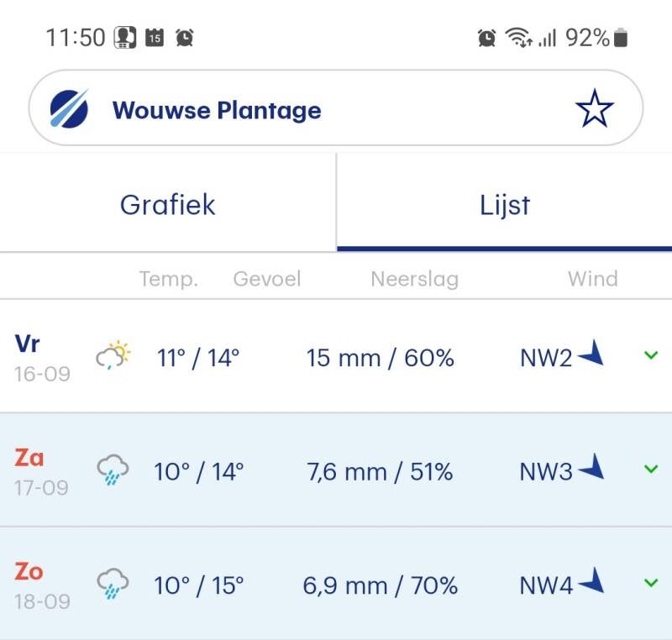Image resolution: width=672 pixels, height=640 pixels.
Task: Select the Vr 16-09 day label
Action: (41, 357)
